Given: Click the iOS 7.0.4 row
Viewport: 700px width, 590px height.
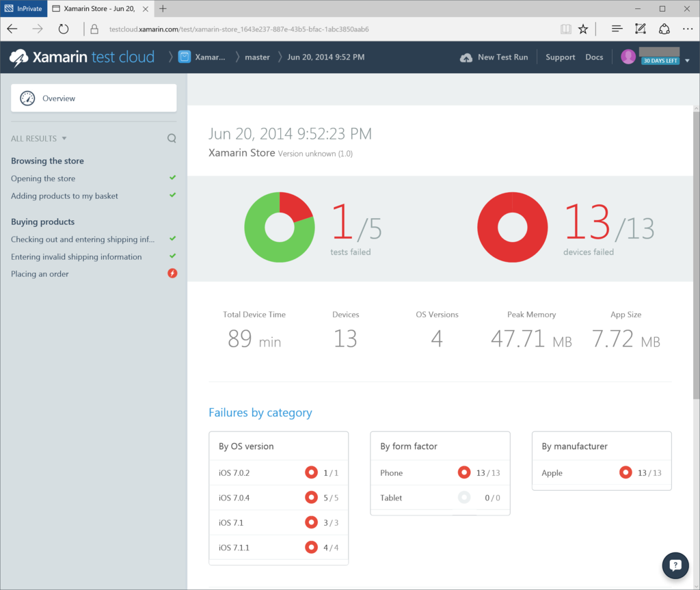Looking at the screenshot, I should coord(279,497).
